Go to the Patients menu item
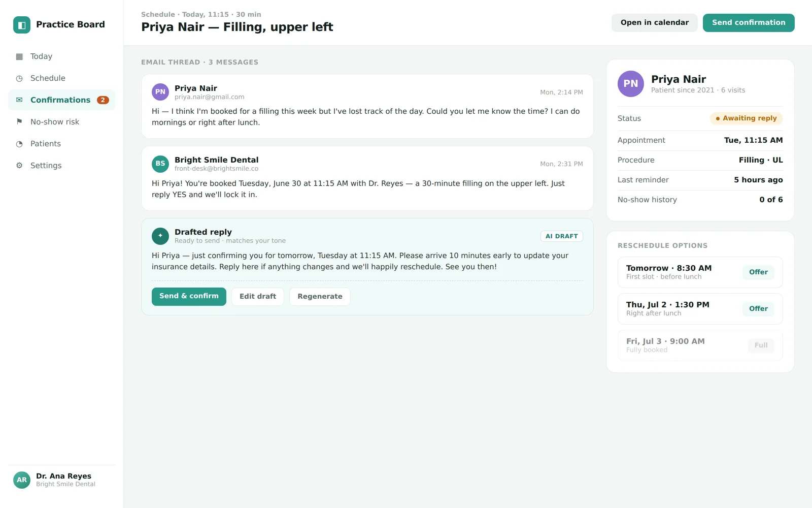This screenshot has width=812, height=508. [x=62, y=144]
